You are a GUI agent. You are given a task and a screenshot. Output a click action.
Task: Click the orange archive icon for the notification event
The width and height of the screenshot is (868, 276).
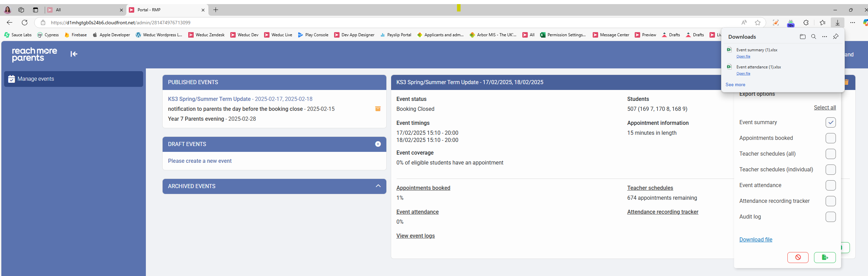(378, 109)
